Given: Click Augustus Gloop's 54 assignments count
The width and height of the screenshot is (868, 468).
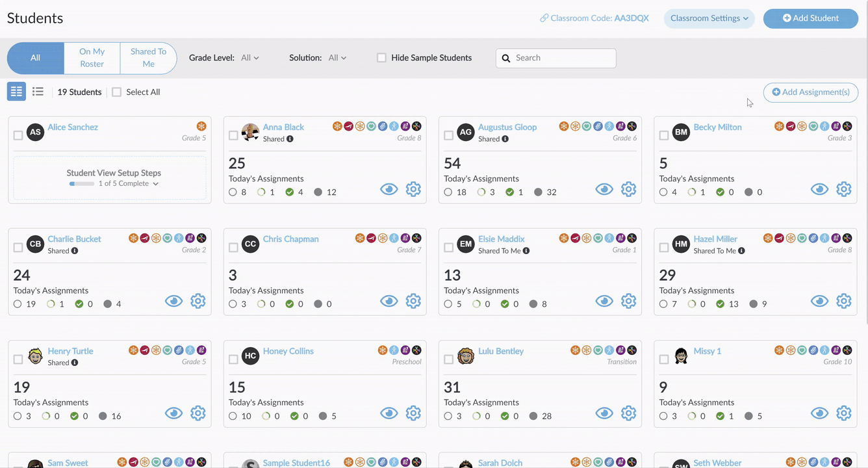Looking at the screenshot, I should 452,163.
